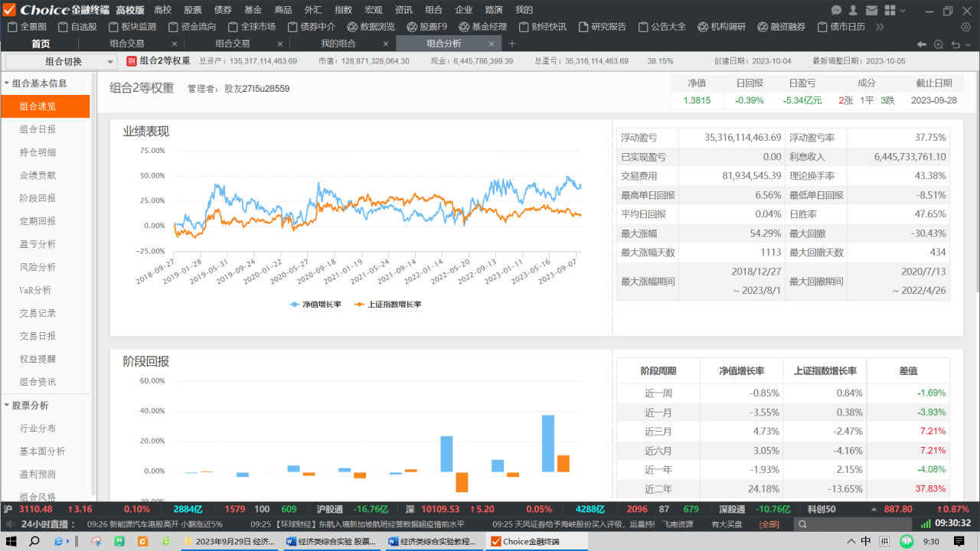980x551 pixels.
Task: Expand toolbar overflow double-arrow
Action: click(880, 27)
